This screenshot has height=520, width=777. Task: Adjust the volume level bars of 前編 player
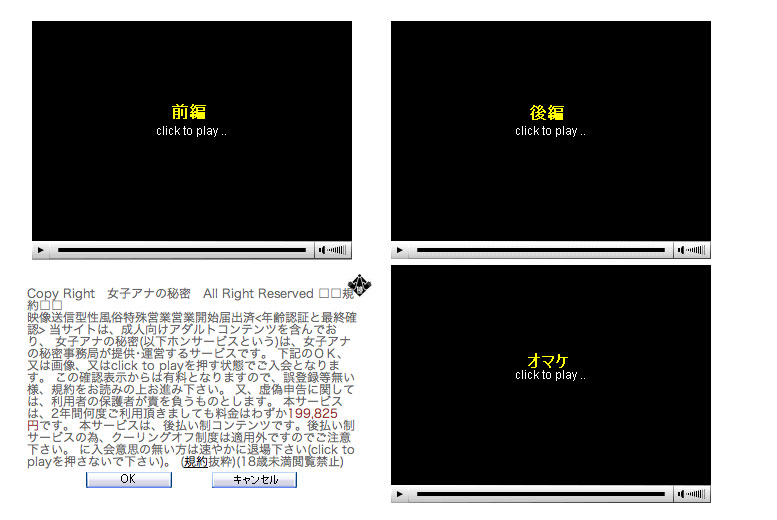(338, 250)
